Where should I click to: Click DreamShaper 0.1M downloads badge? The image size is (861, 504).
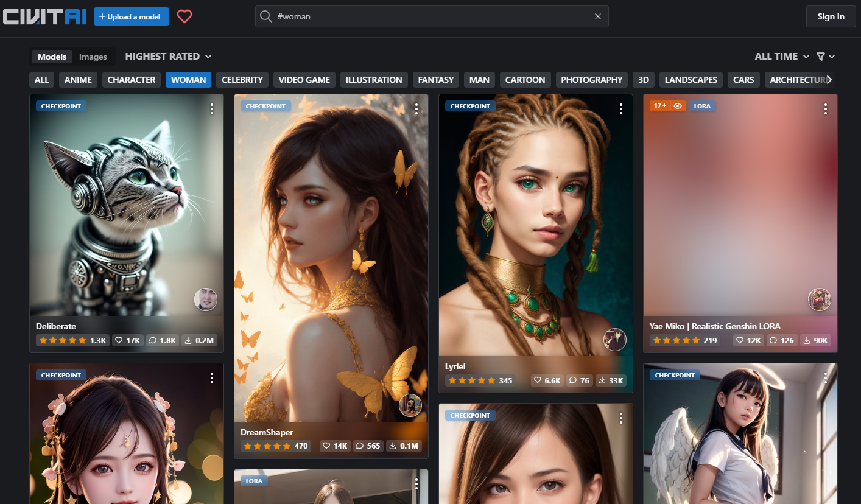click(404, 446)
